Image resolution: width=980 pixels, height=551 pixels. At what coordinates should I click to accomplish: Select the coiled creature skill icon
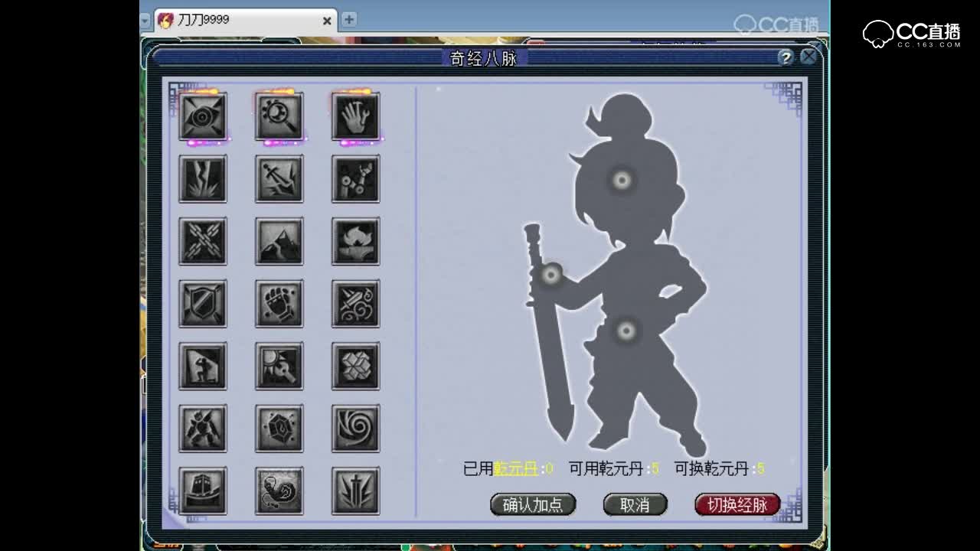tap(279, 491)
